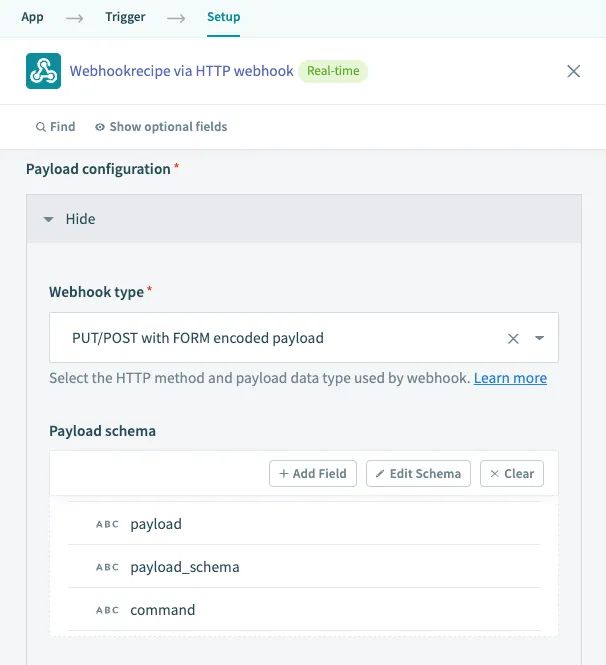Viewport: 606px width, 665px height.
Task: Go to the App step tab
Action: coord(32,17)
